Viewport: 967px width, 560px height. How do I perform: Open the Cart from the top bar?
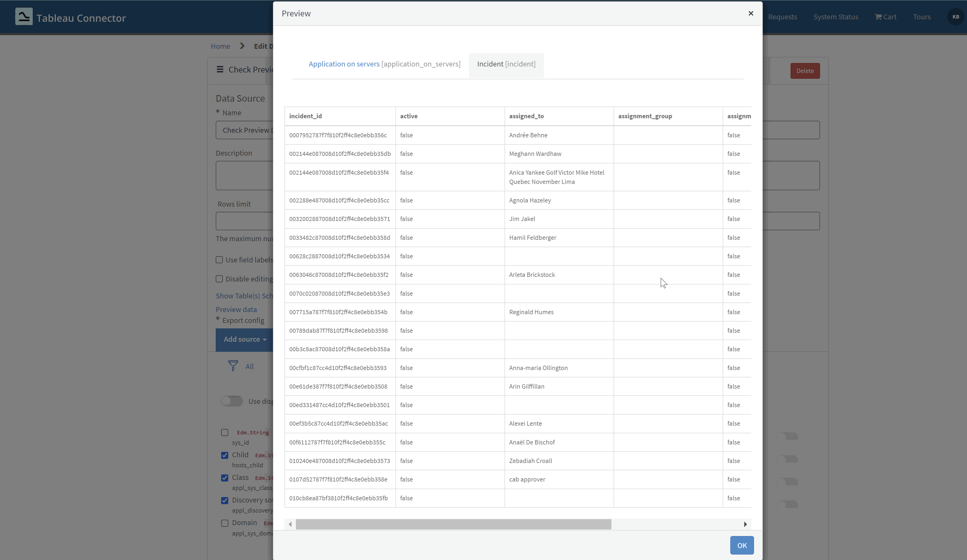point(885,17)
